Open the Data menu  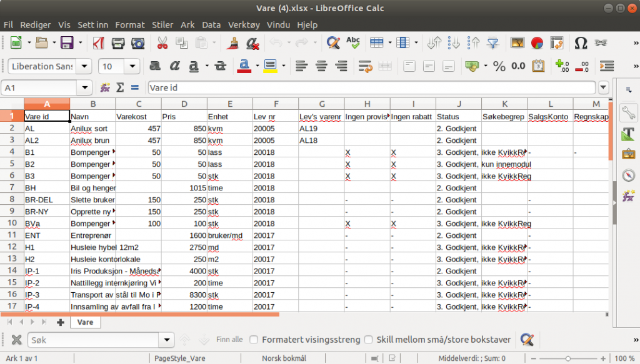point(211,25)
